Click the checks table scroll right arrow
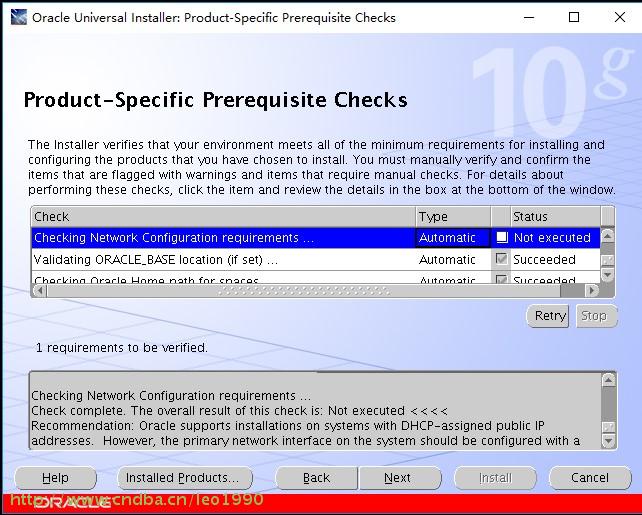 pyautogui.click(x=591, y=290)
